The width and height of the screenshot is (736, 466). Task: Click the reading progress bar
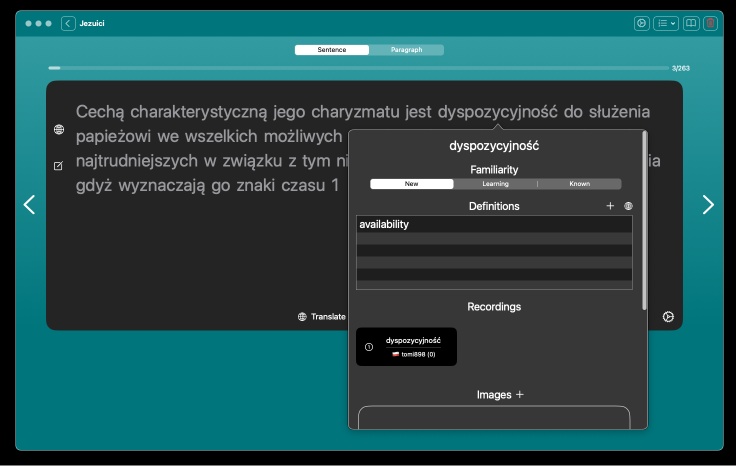pos(358,68)
